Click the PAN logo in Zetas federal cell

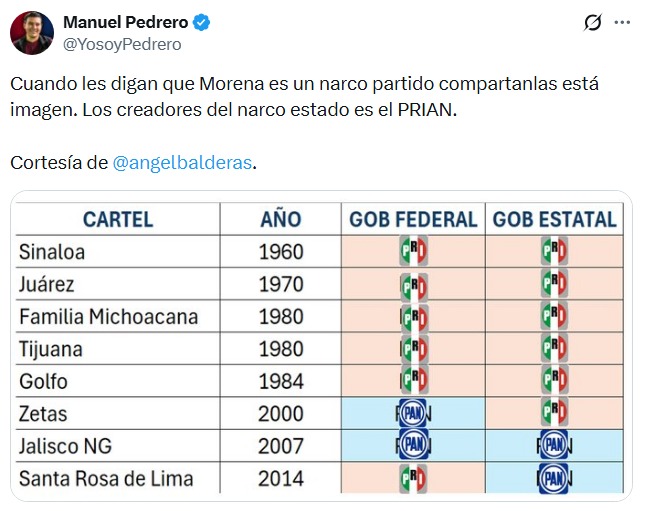point(414,413)
